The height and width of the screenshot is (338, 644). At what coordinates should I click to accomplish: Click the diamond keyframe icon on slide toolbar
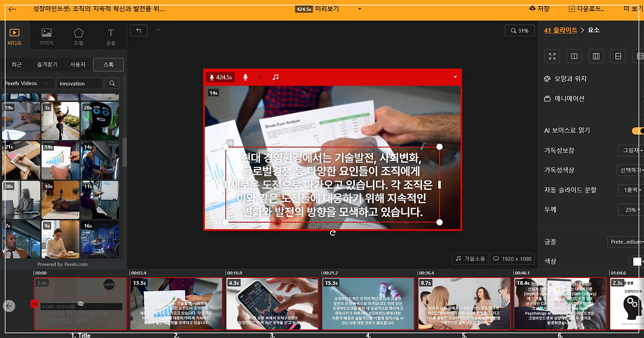point(261,77)
